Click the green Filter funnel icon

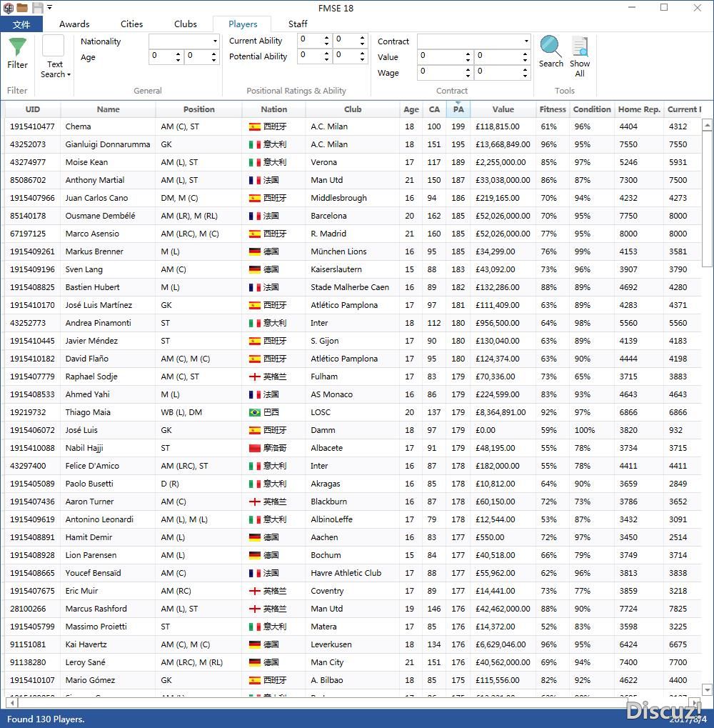[x=17, y=47]
